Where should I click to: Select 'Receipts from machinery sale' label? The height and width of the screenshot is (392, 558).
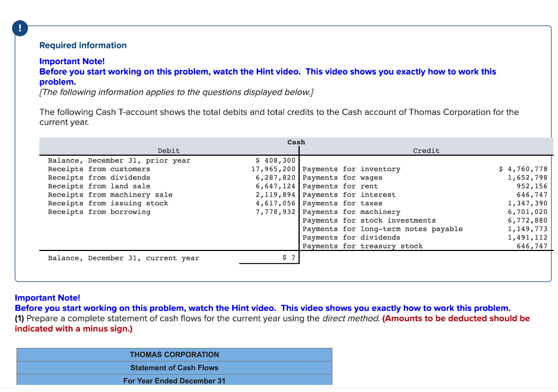(x=110, y=194)
